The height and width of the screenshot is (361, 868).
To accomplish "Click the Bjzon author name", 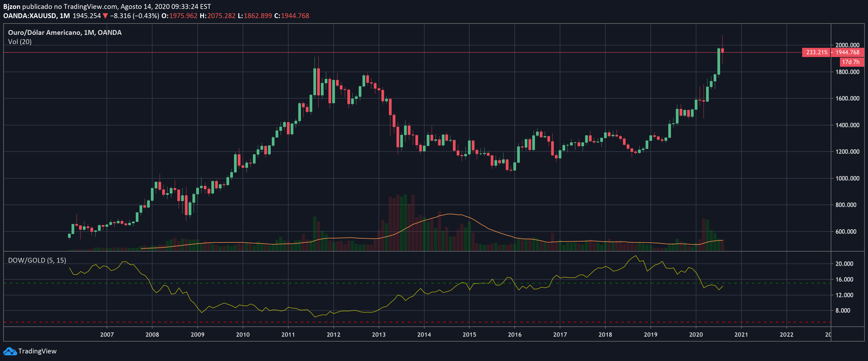I will [12, 6].
